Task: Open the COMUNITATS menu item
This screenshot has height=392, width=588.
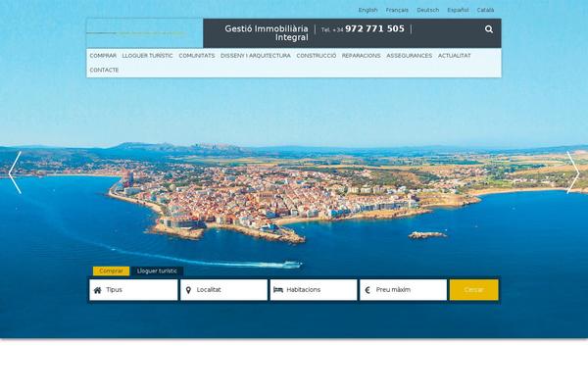Action: [x=197, y=56]
